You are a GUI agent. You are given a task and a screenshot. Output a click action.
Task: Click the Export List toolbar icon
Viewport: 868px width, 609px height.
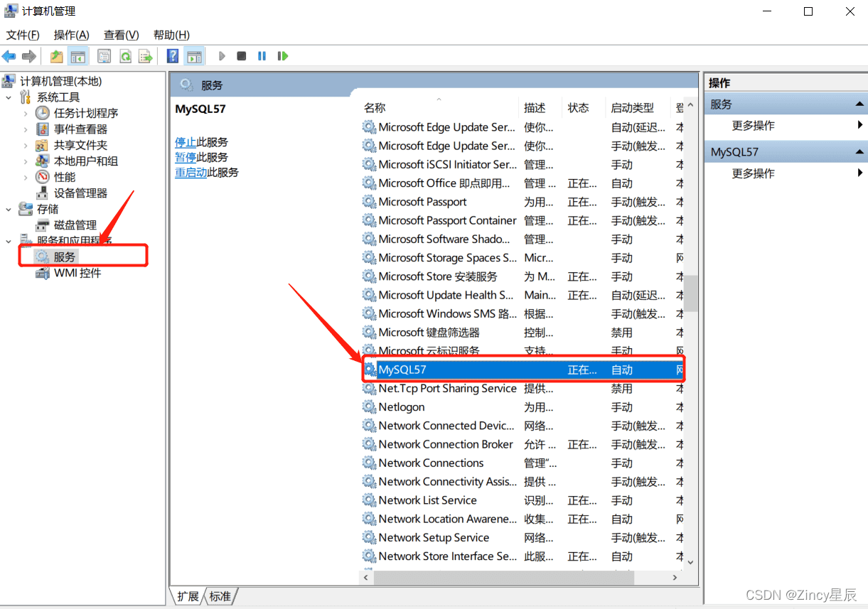(145, 56)
